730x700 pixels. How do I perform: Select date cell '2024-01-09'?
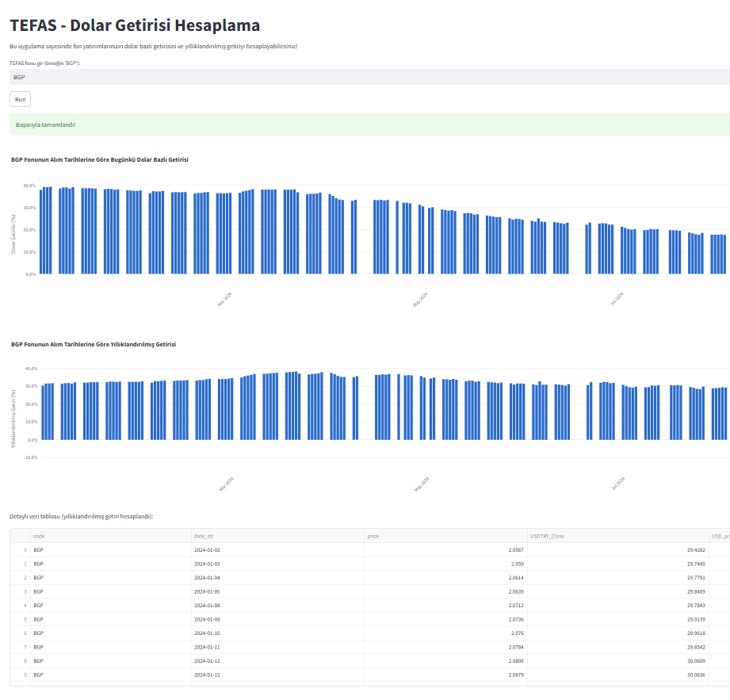[x=277, y=619]
